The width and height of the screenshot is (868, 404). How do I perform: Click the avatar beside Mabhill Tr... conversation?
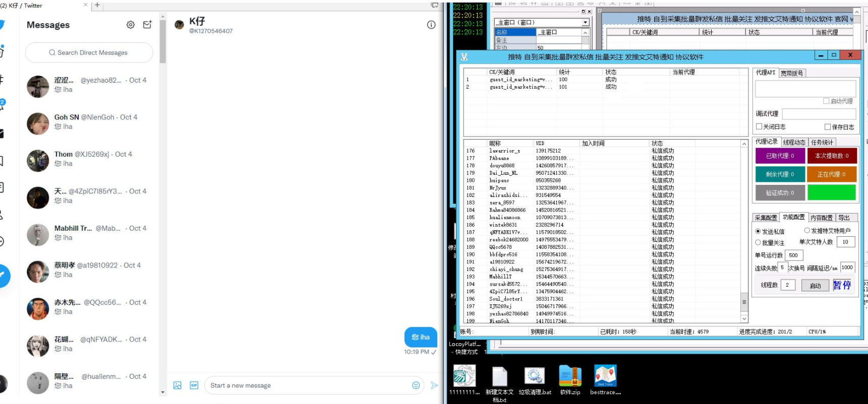coord(38,235)
